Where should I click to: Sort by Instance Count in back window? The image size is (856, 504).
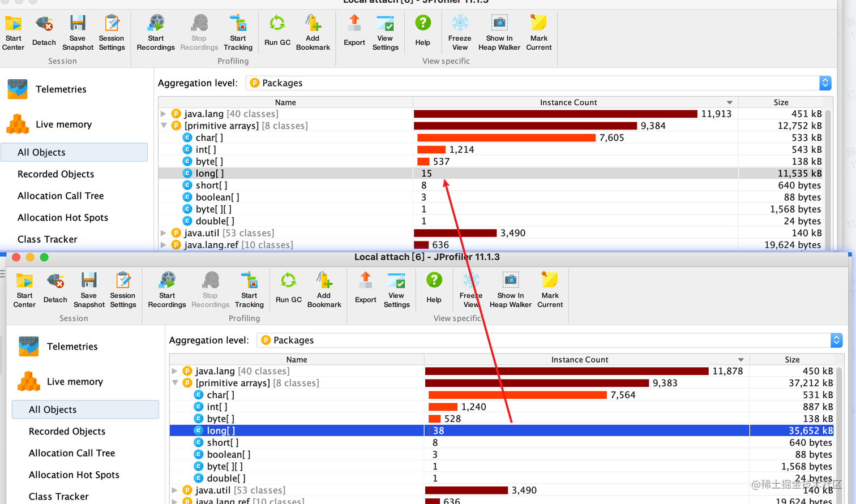[x=575, y=102]
